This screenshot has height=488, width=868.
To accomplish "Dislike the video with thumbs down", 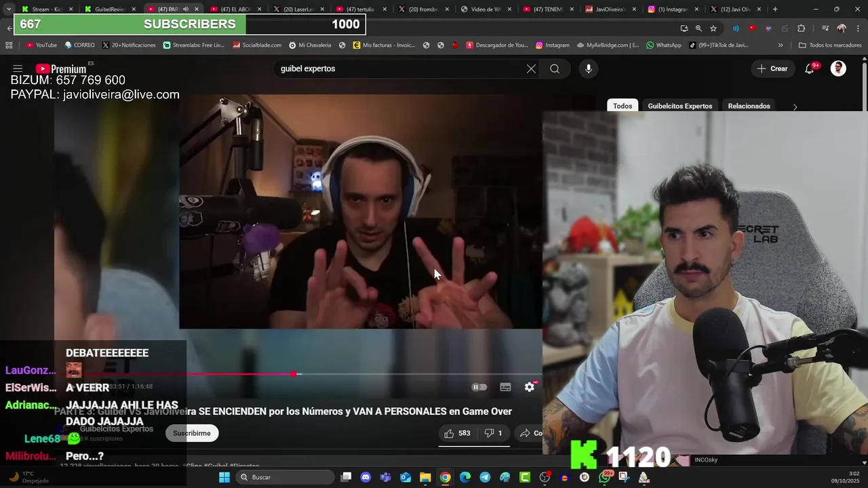I will coord(493,433).
